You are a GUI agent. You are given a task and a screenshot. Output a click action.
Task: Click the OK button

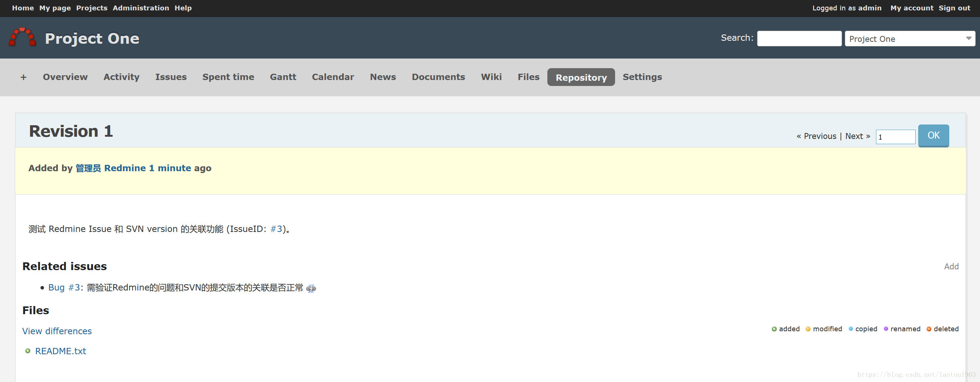933,136
